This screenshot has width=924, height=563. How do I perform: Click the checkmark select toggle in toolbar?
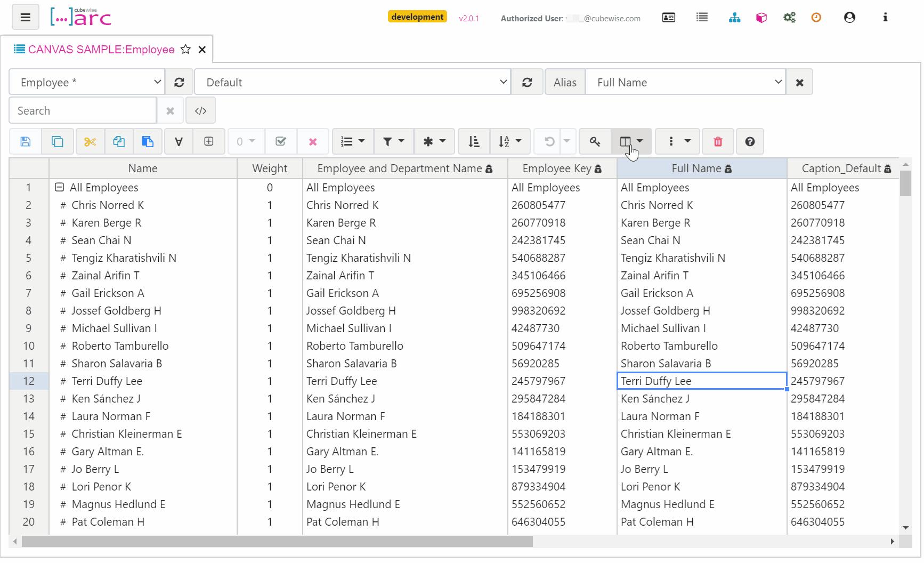coord(281,141)
